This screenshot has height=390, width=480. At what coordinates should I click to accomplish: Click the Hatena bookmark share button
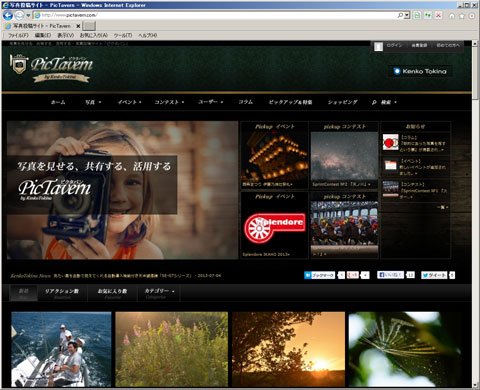click(x=319, y=275)
